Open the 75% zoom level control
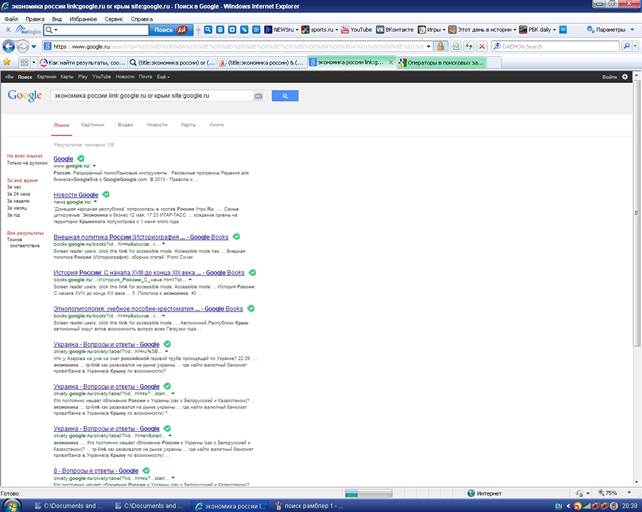Viewport: 642px width, 512px height. tap(613, 493)
